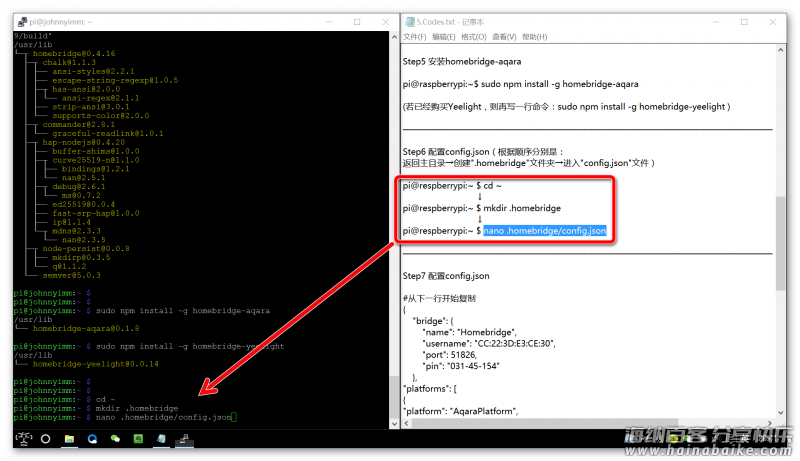Click 'homebridge@0.4.16' in the terminal tree
This screenshot has width=800, height=461.
(x=74, y=54)
